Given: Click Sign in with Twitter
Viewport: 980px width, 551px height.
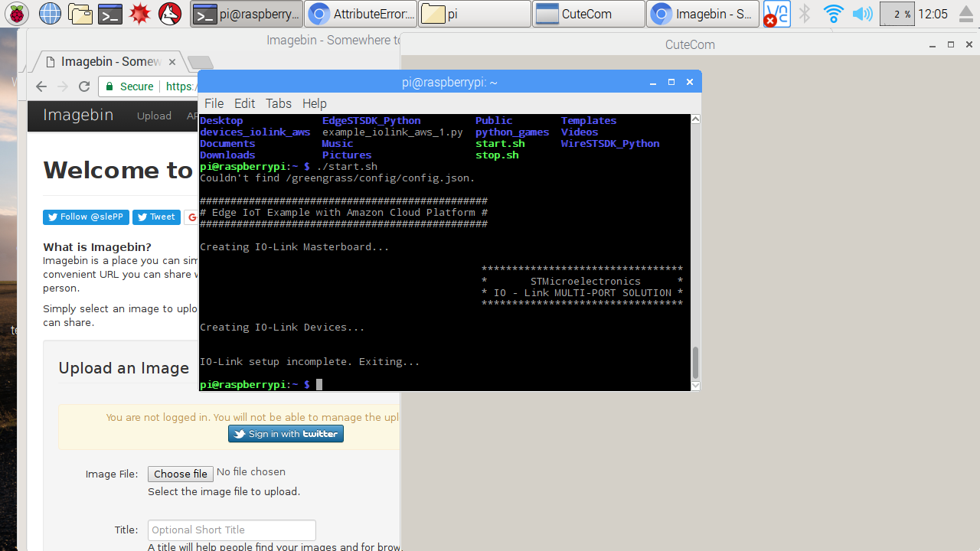Looking at the screenshot, I should [286, 434].
